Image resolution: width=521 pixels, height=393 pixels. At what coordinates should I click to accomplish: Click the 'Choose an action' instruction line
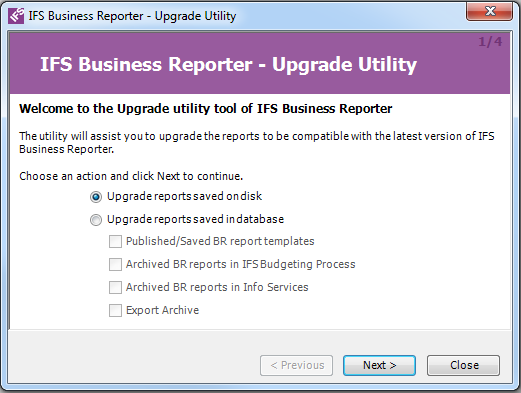131,176
